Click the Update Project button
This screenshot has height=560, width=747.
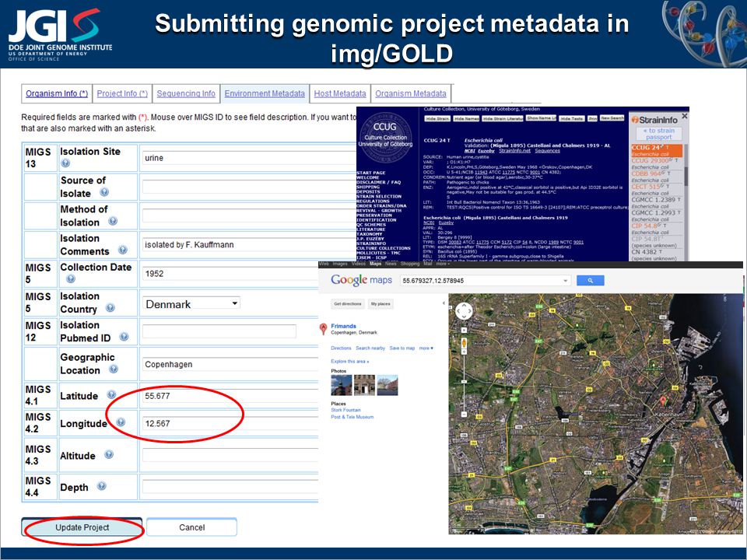[82, 527]
